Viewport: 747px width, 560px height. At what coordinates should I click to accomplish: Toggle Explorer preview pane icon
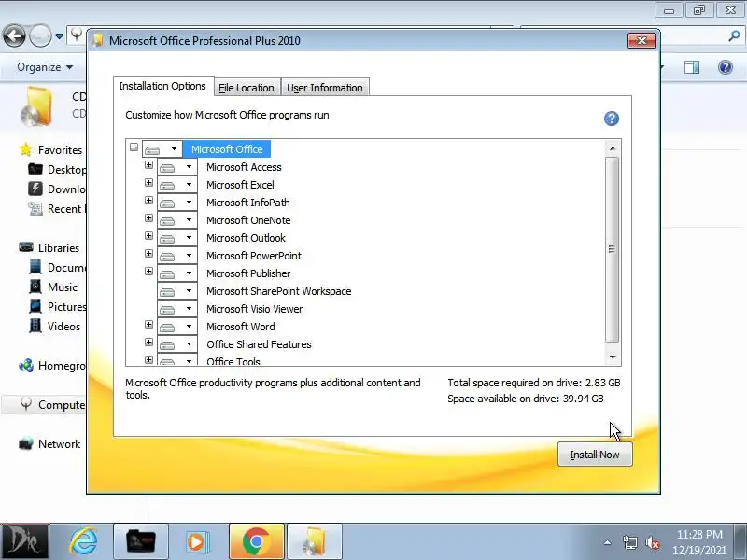pyautogui.click(x=692, y=67)
